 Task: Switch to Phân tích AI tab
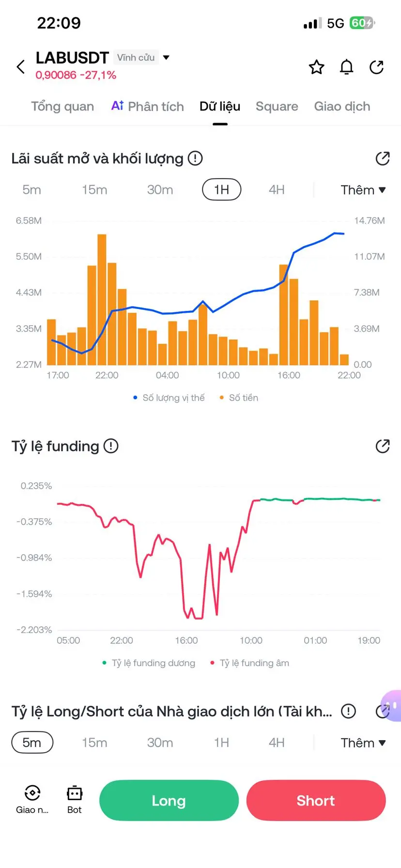pyautogui.click(x=148, y=107)
